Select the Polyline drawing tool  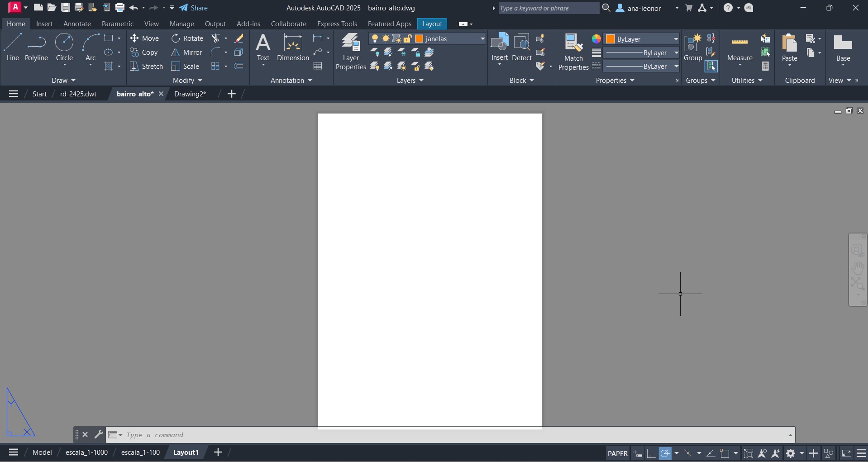click(36, 48)
